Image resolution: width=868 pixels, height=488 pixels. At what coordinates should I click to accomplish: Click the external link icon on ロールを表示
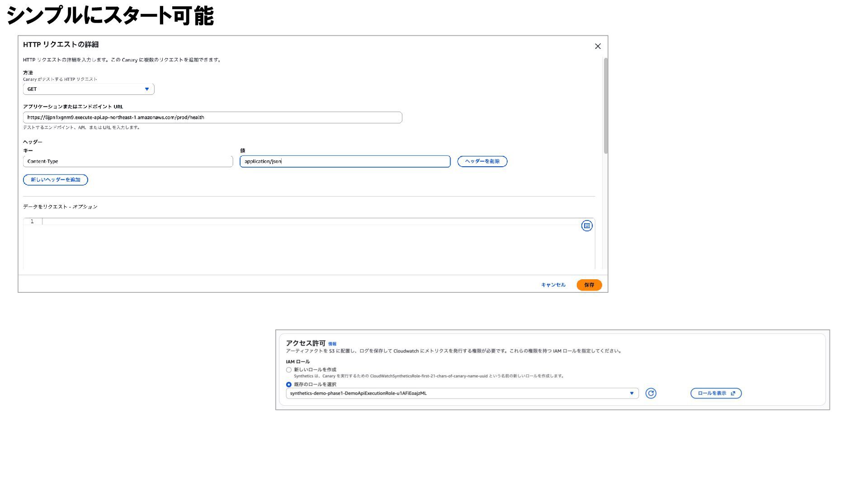coord(733,393)
